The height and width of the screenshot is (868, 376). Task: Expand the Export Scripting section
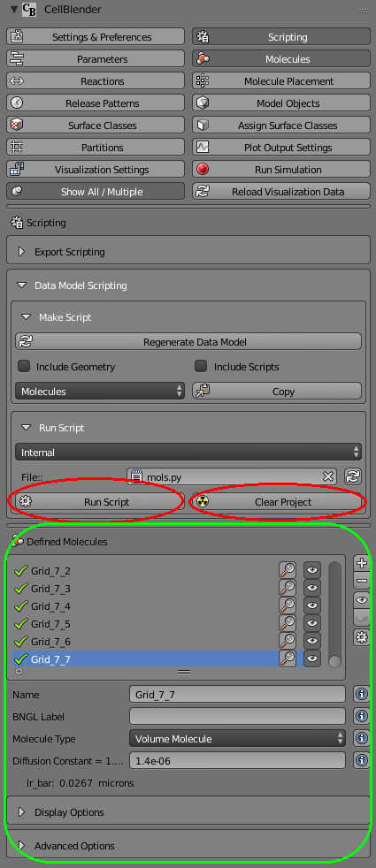[x=188, y=252]
